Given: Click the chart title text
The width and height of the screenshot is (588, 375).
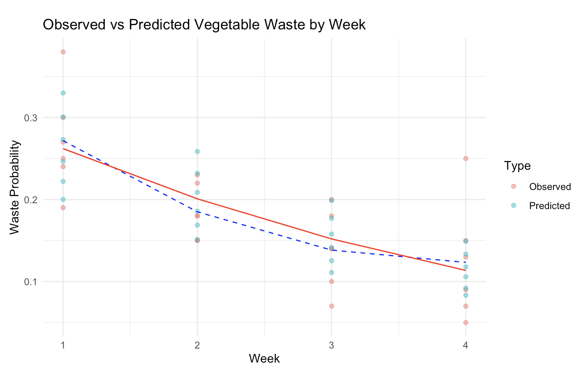Looking at the screenshot, I should (x=204, y=25).
